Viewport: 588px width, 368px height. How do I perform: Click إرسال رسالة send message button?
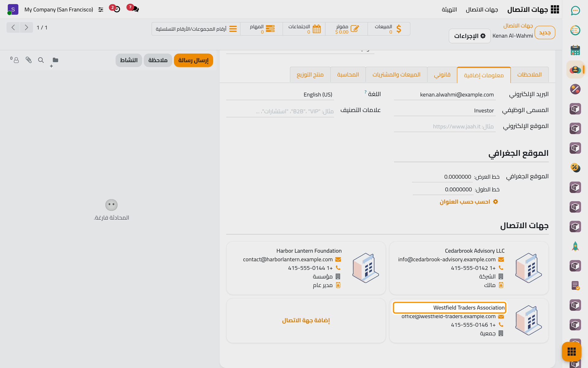click(x=193, y=60)
